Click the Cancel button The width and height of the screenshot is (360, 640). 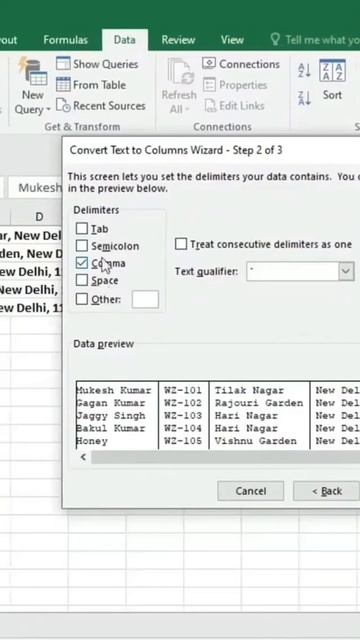tap(251, 491)
